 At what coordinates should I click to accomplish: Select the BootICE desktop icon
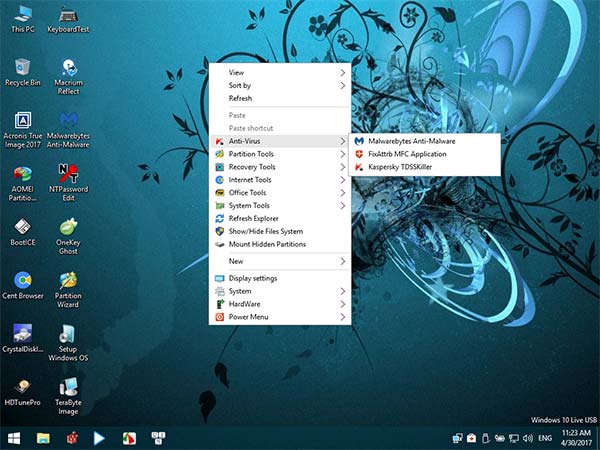tap(23, 232)
